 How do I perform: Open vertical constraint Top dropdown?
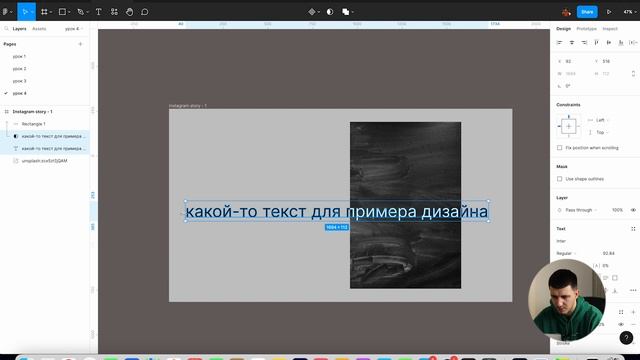601,132
